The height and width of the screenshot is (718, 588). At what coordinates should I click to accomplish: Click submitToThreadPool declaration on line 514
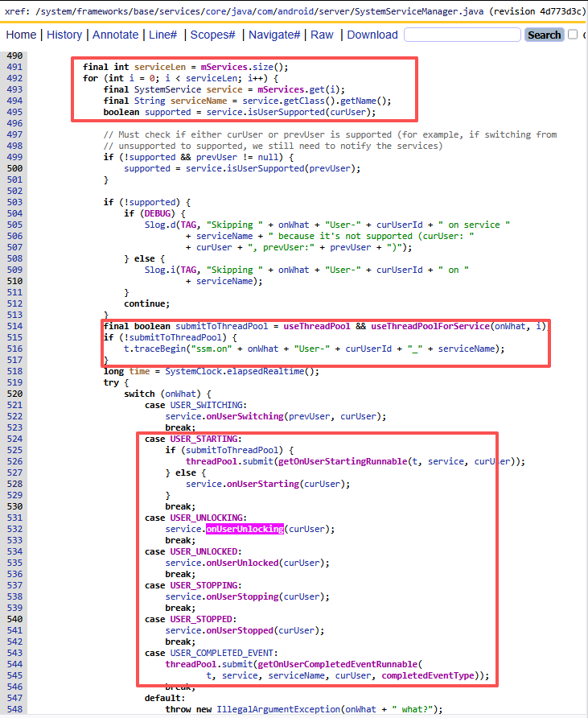click(222, 326)
